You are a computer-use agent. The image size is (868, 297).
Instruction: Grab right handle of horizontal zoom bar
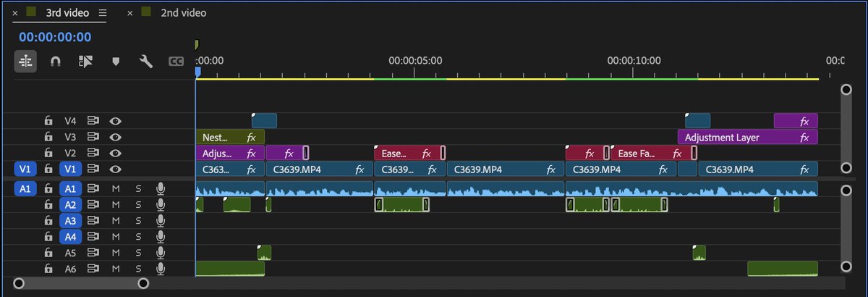click(143, 283)
